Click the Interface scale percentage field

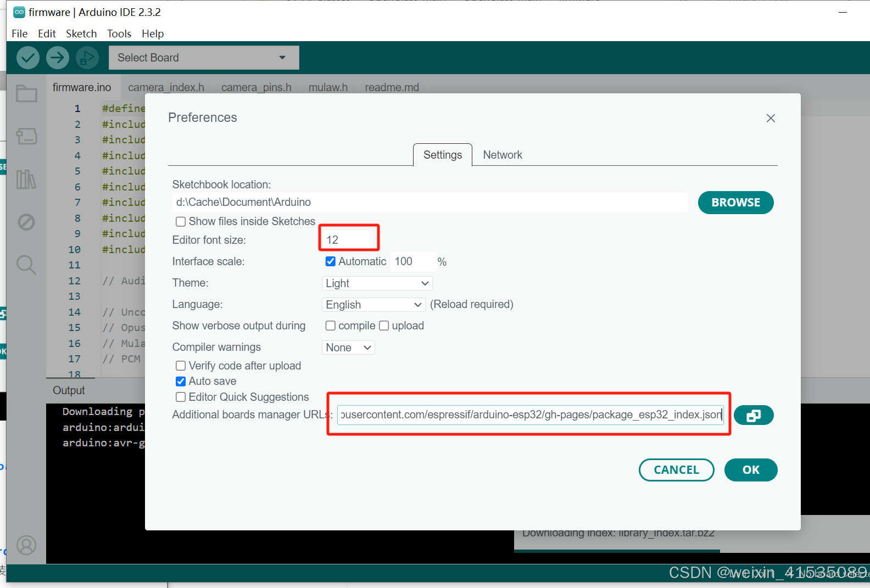click(413, 261)
